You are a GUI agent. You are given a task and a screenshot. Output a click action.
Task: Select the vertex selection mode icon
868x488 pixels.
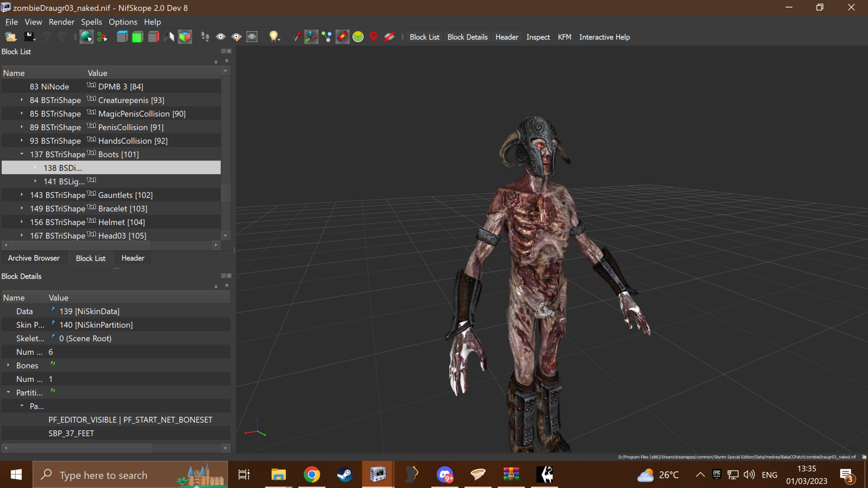click(102, 37)
